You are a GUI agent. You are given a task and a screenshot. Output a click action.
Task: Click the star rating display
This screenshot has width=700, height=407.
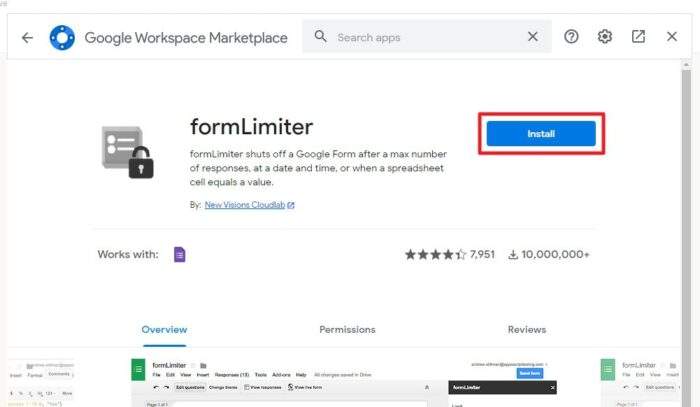click(435, 254)
